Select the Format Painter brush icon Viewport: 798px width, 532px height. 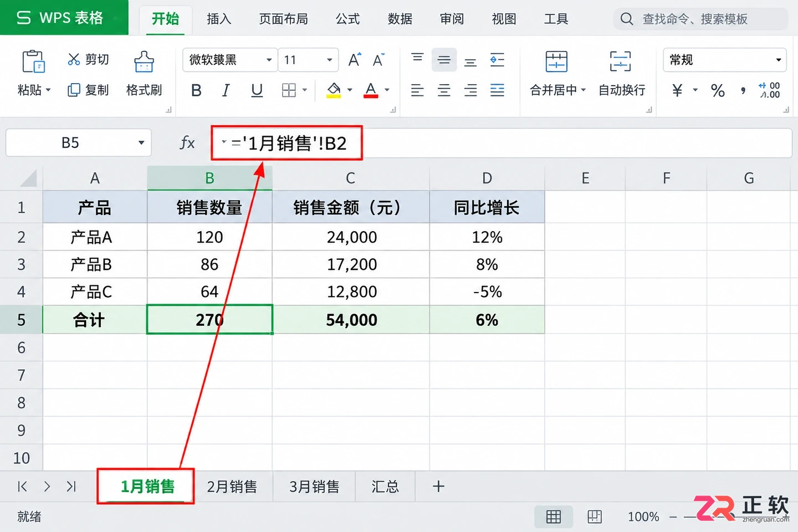pyautogui.click(x=144, y=62)
